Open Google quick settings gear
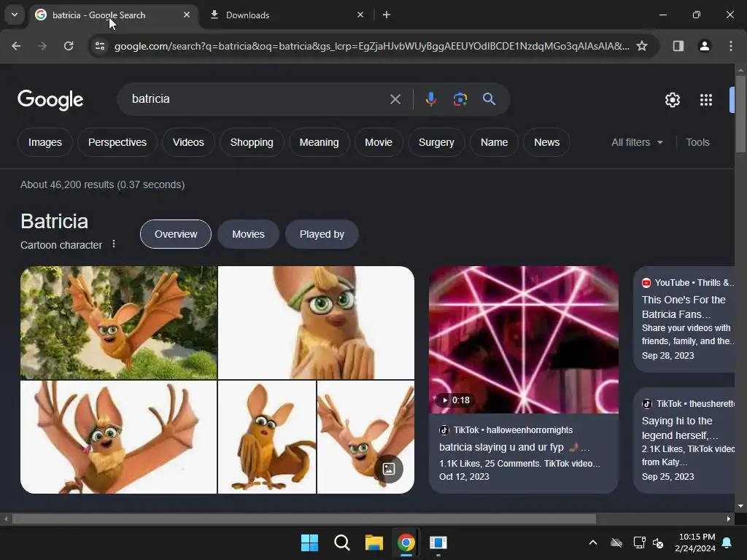The image size is (747, 560). pos(672,100)
